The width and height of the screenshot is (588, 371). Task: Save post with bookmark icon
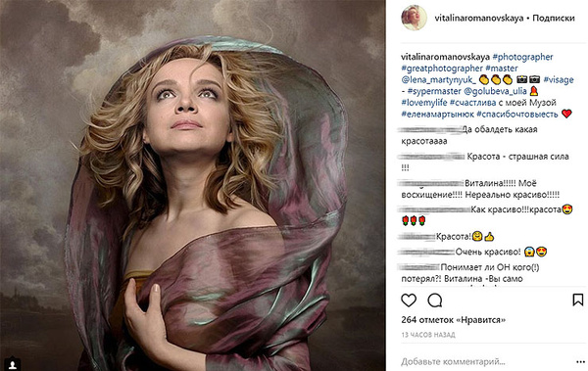[578, 300]
